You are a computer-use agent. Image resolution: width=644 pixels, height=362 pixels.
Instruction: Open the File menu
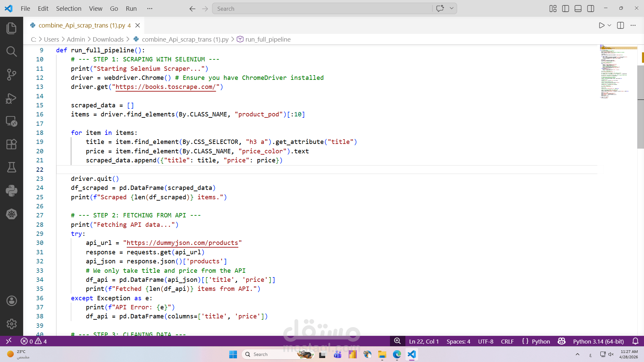coord(25,9)
